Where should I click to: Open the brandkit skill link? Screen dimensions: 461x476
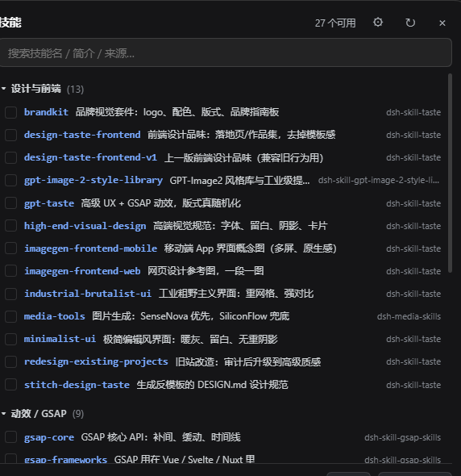46,112
